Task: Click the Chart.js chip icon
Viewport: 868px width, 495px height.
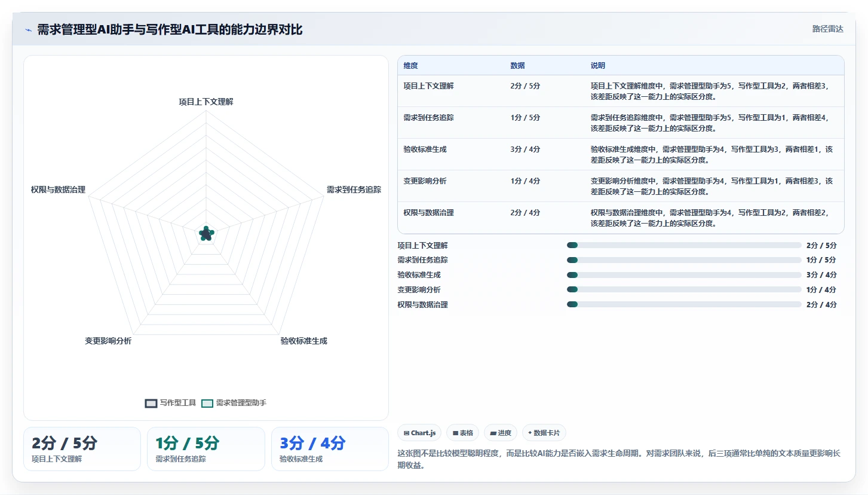Action: [x=407, y=433]
